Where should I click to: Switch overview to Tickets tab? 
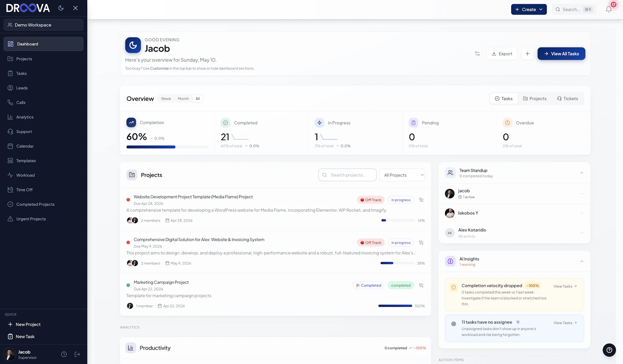(568, 98)
